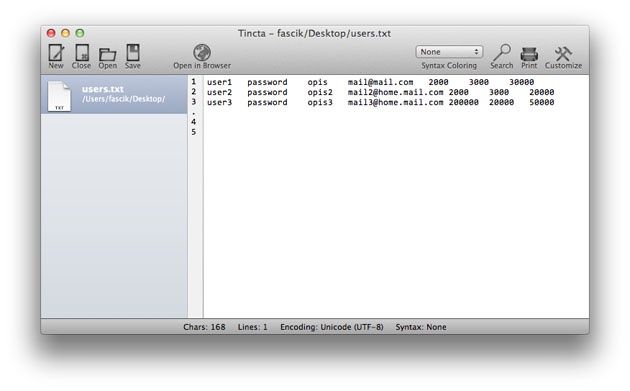This screenshot has width=630, height=391.
Task: Click 'opis2' on line 2
Action: (x=320, y=92)
